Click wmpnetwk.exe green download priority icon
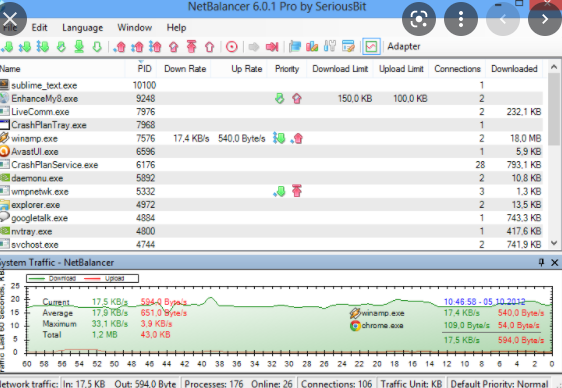Image resolution: width=562 pixels, height=388 pixels. click(x=279, y=191)
